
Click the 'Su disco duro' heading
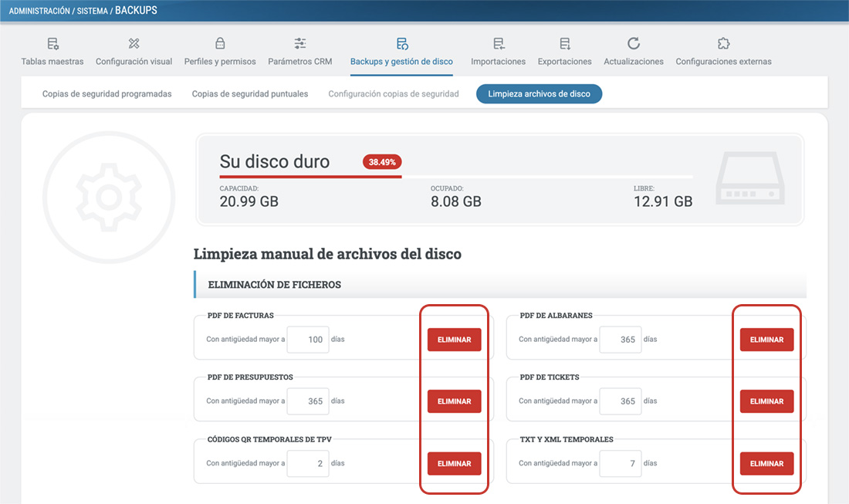point(275,161)
